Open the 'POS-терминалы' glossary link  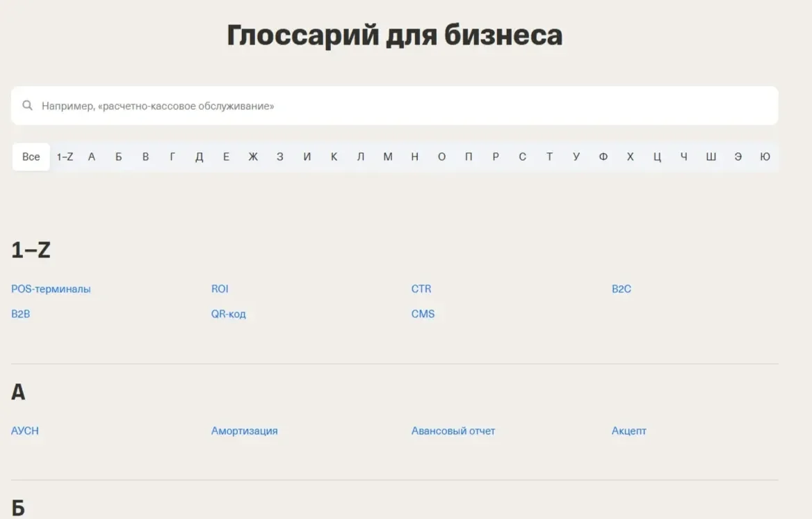pos(51,289)
